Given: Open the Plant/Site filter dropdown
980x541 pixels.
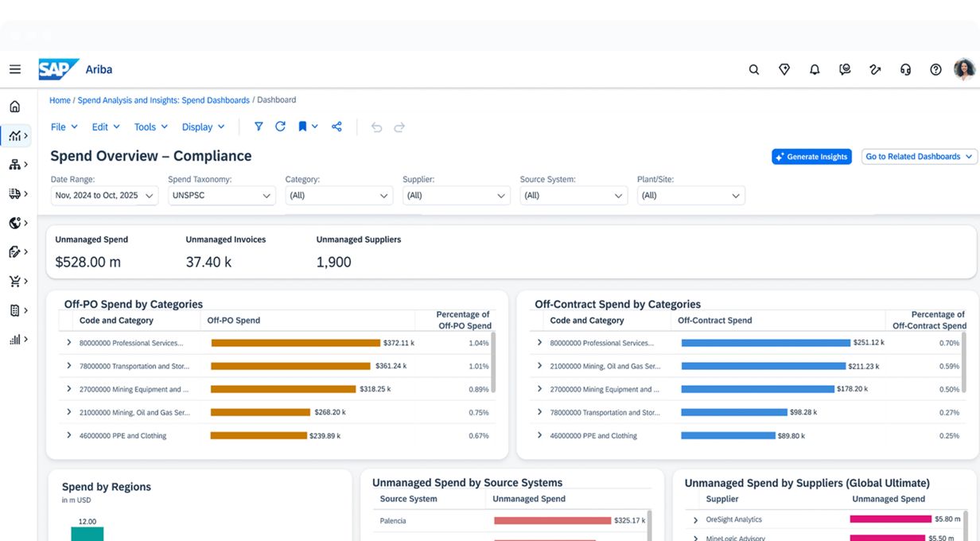Looking at the screenshot, I should (691, 195).
